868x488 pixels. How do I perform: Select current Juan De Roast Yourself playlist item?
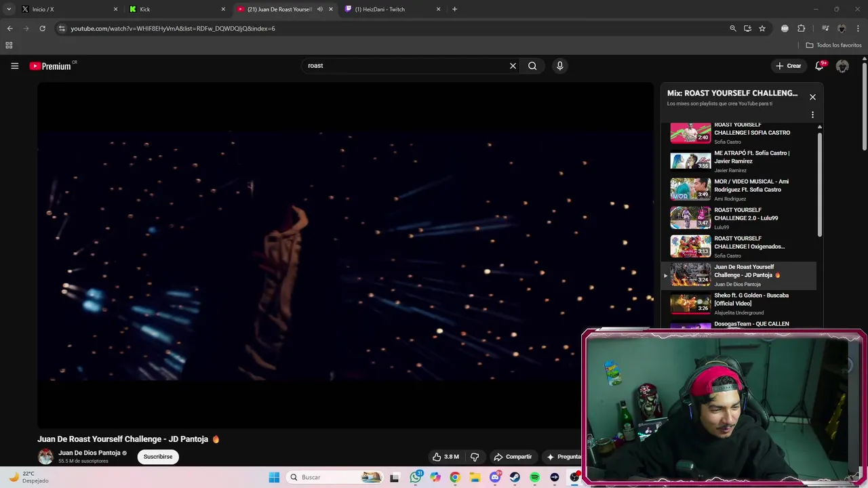[x=739, y=275]
